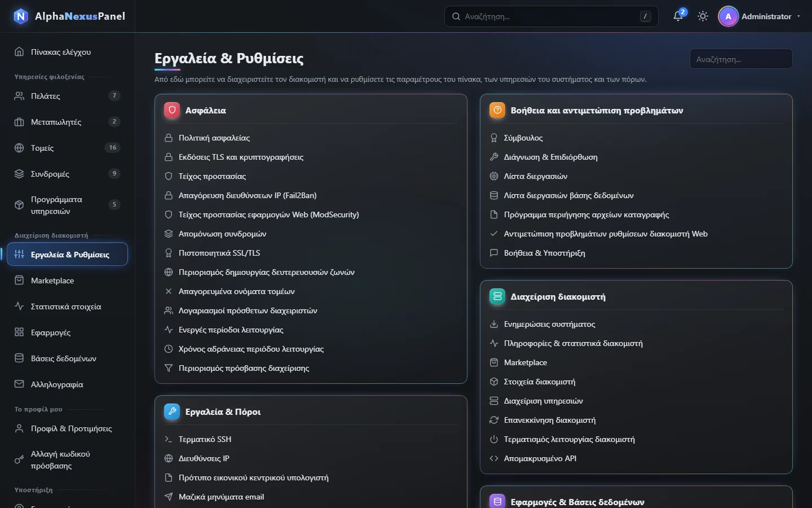Image resolution: width=812 pixels, height=508 pixels.
Task: Click the Βάσεις δεδομένων database icon
Action: coord(19,358)
